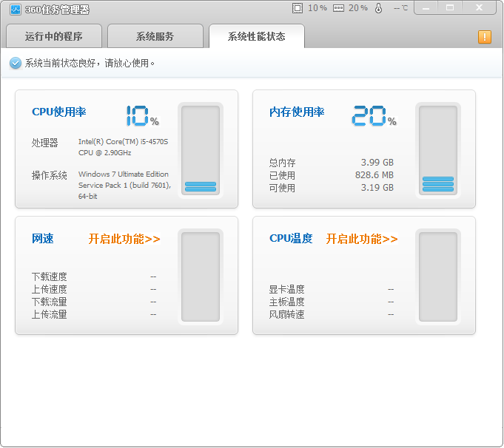Click the blue checkmark status icon
Image resolution: width=504 pixels, height=448 pixels.
coord(16,64)
